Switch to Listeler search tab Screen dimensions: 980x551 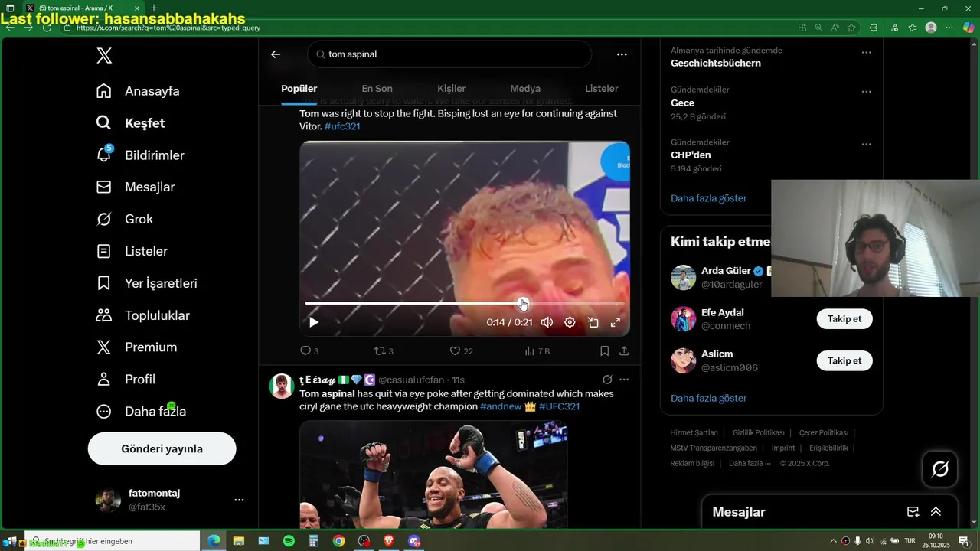click(x=602, y=89)
